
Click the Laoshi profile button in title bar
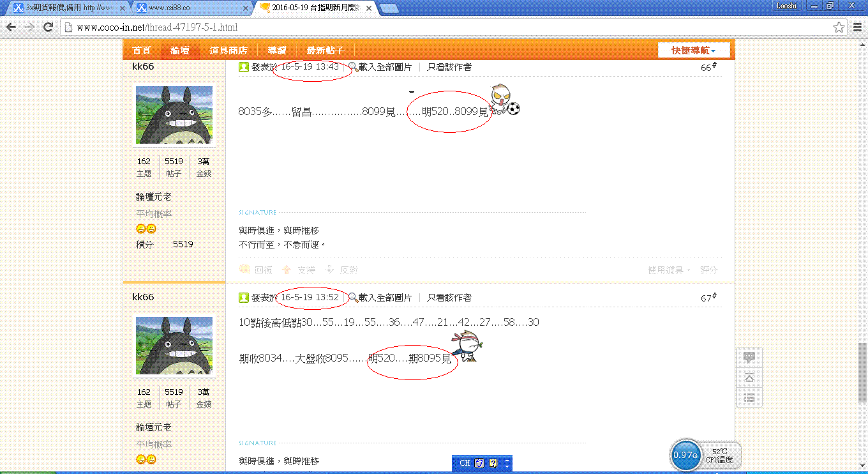[786, 5]
